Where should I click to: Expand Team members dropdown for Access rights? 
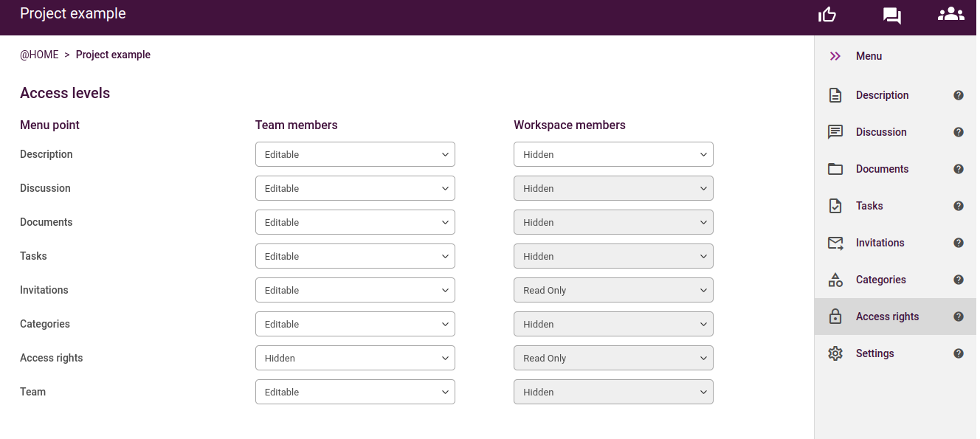(x=355, y=358)
